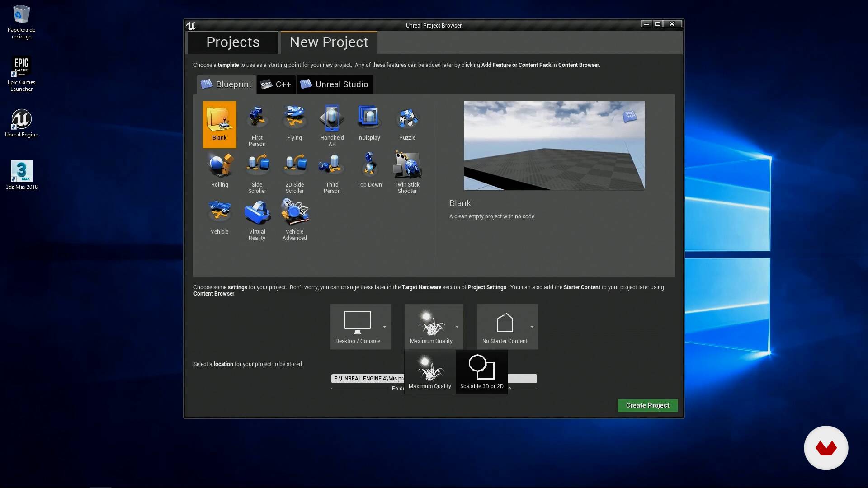This screenshot has height=488, width=868.
Task: Choose the nDisplay template
Action: tap(369, 124)
